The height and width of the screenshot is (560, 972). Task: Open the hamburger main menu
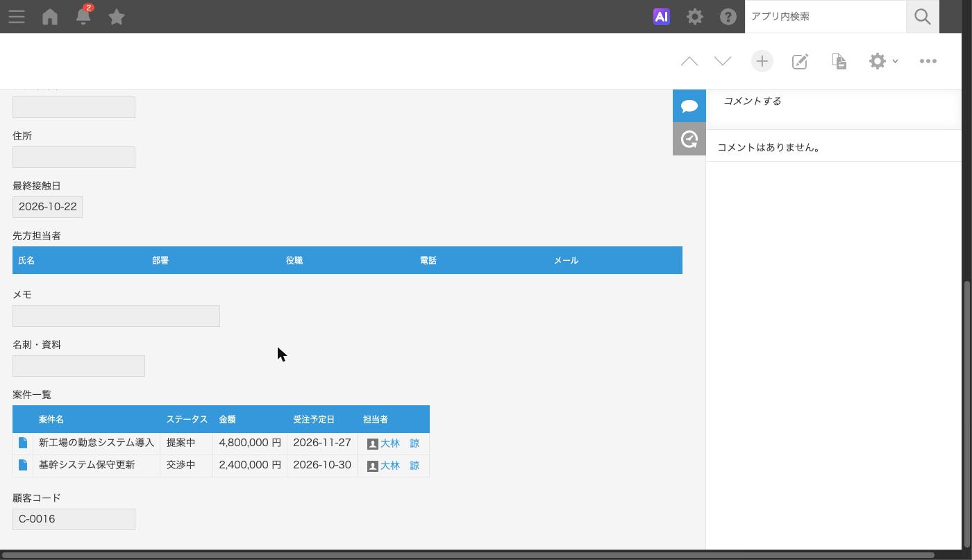tap(17, 17)
